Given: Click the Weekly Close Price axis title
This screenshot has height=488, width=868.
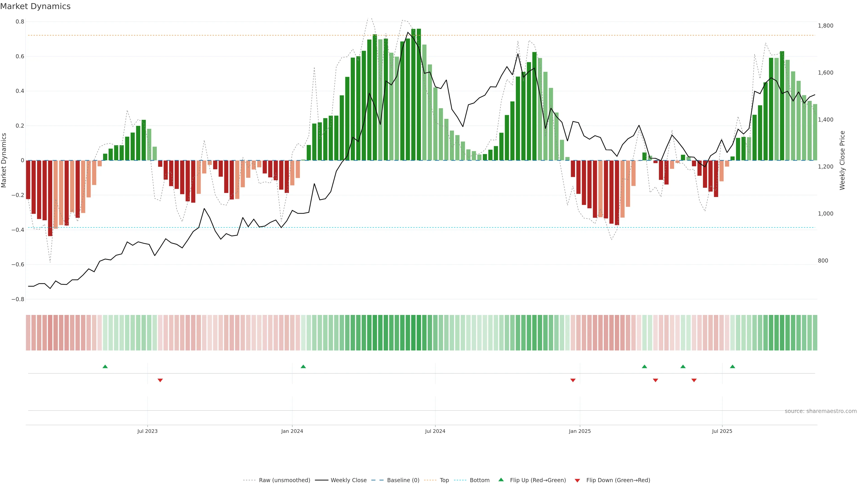Looking at the screenshot, I should coord(842,160).
